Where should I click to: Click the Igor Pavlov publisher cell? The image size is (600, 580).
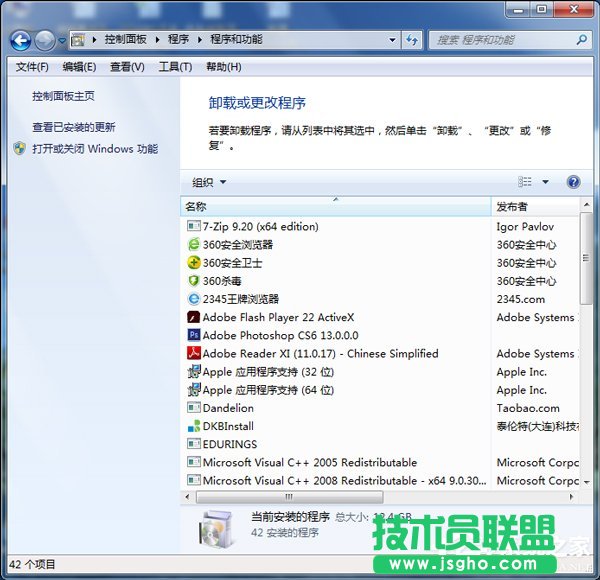525,226
